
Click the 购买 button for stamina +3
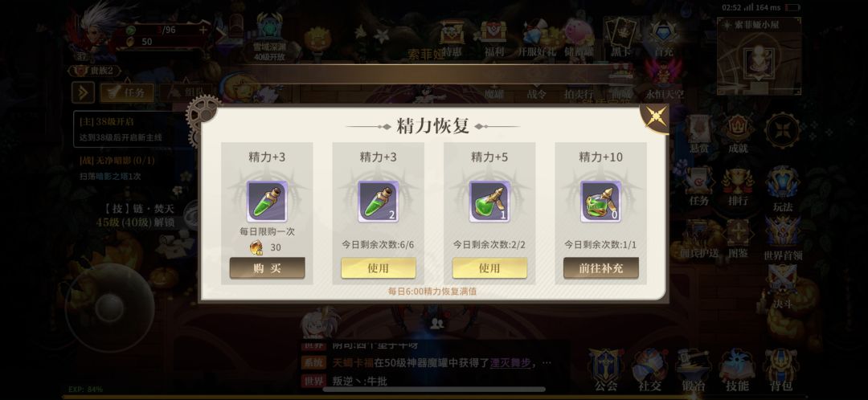click(267, 267)
